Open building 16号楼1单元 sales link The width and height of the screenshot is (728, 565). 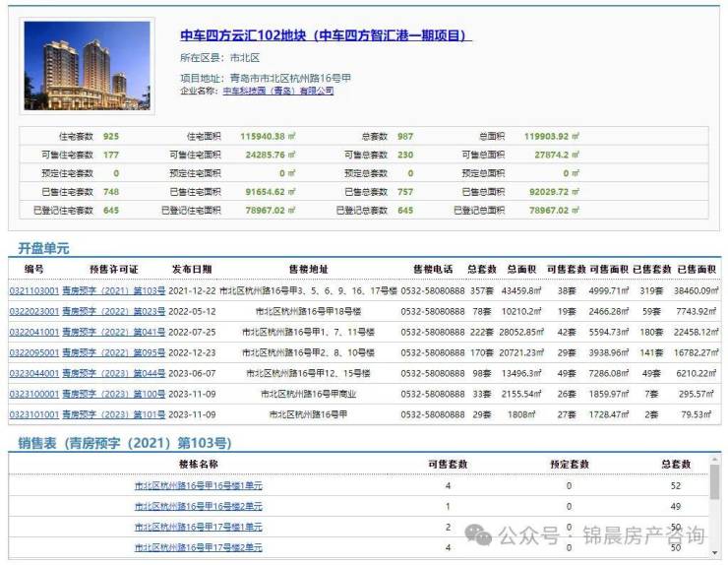coord(199,486)
